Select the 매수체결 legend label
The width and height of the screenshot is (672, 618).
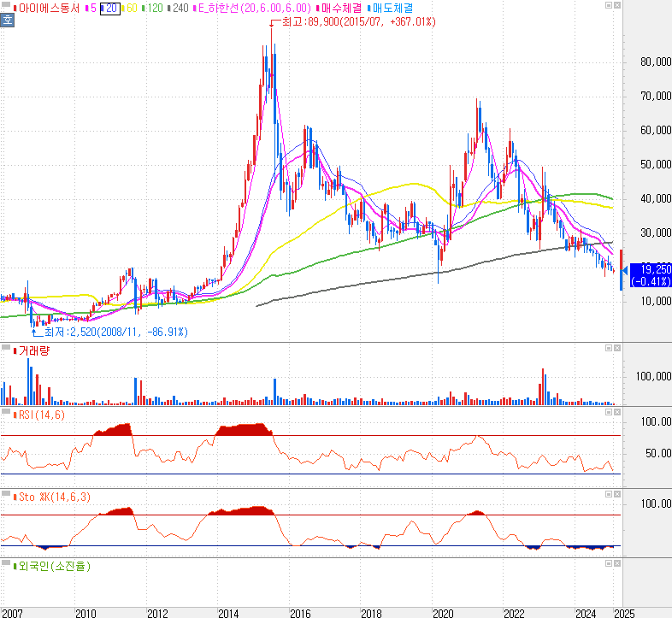(x=342, y=9)
